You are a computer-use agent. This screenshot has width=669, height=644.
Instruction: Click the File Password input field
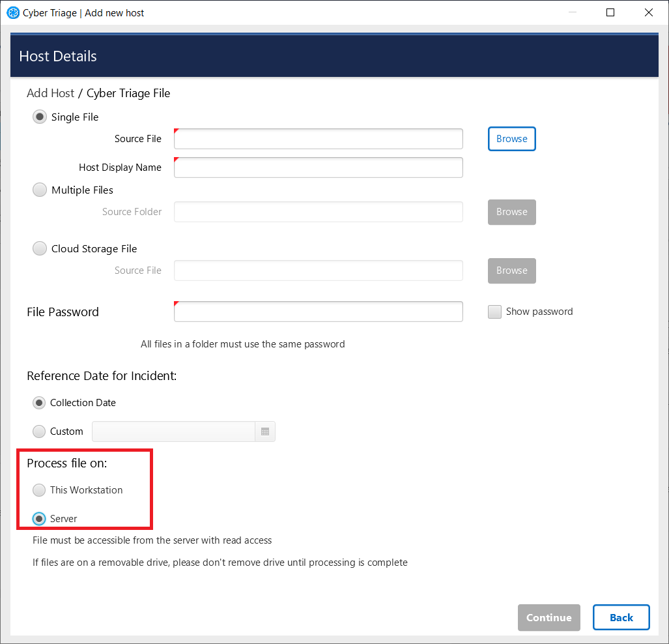318,312
